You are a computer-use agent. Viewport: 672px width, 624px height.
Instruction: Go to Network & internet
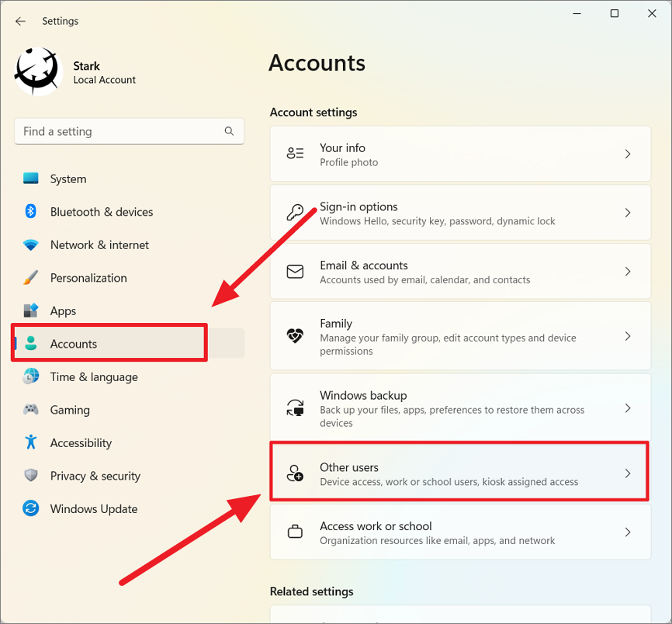point(129,244)
